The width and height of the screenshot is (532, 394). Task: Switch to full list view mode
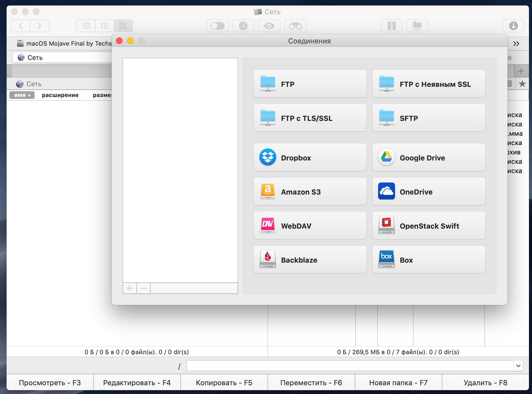(x=86, y=26)
